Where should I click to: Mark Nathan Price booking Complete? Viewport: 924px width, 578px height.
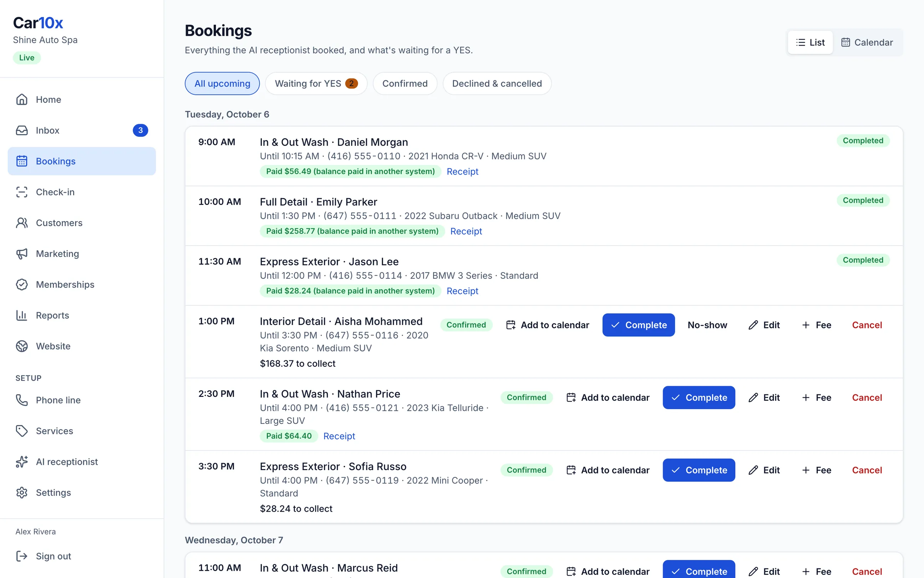pos(699,397)
